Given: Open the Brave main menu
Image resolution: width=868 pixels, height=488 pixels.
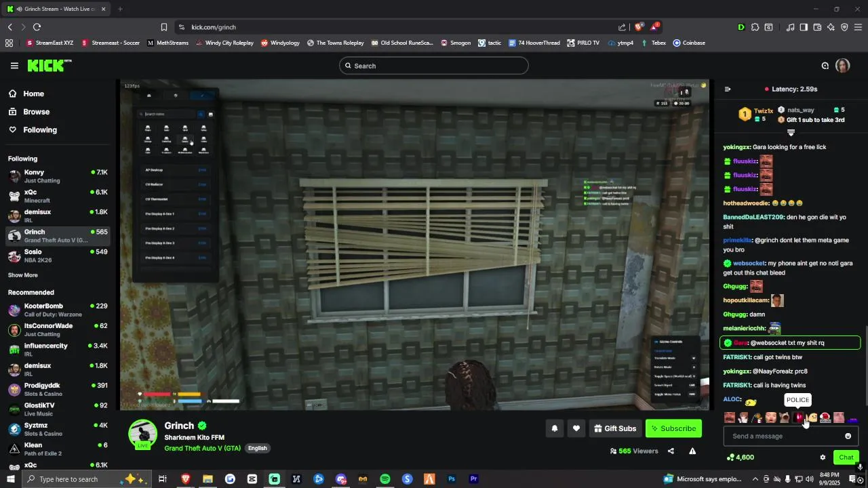Looking at the screenshot, I should tap(858, 27).
